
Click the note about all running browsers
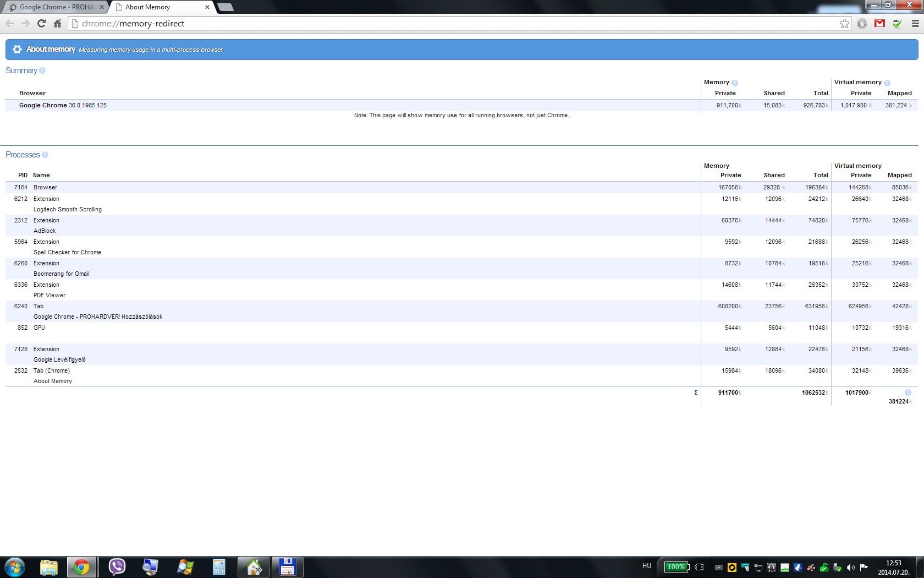[x=461, y=115]
